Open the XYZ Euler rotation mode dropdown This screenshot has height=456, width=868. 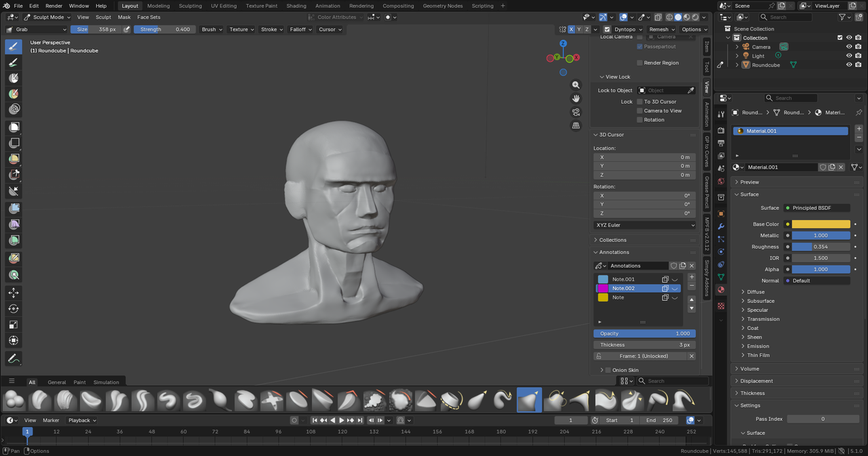645,225
